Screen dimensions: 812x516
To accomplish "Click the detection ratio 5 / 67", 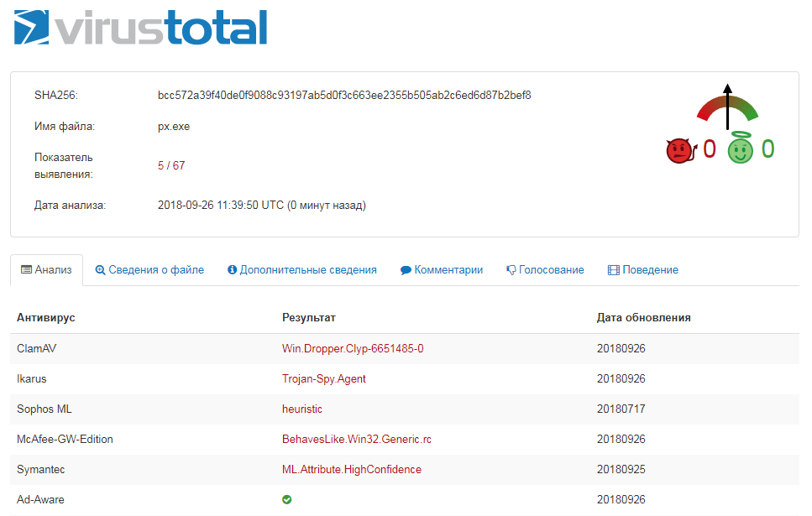I will (171, 165).
